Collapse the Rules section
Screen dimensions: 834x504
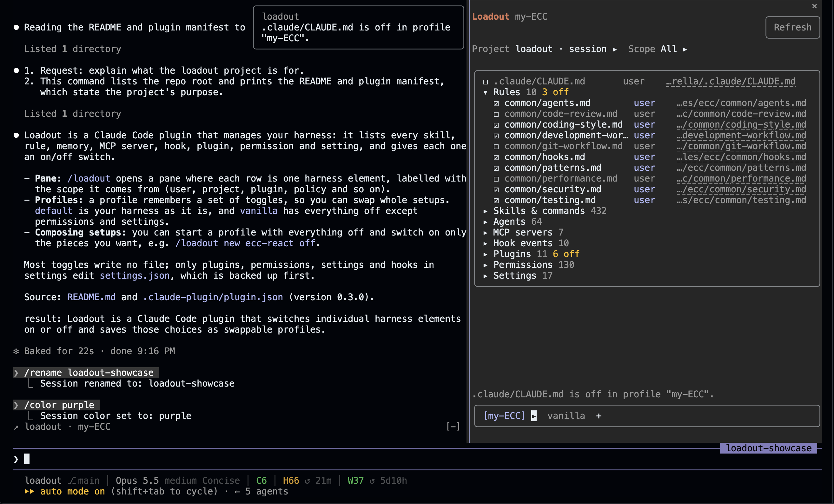click(x=485, y=92)
